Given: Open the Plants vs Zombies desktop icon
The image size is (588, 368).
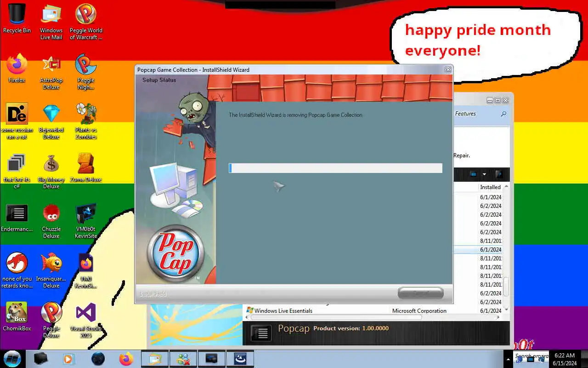Looking at the screenshot, I should pyautogui.click(x=86, y=121).
